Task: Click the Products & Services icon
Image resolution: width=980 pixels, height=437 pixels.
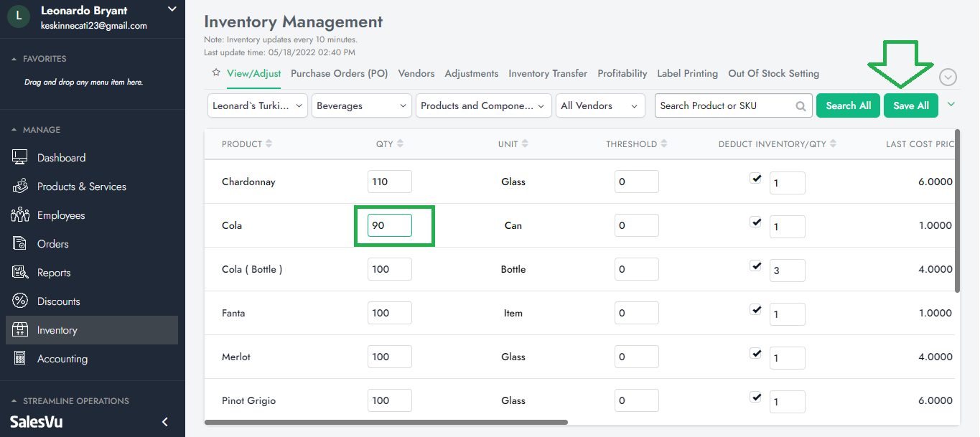Action: pos(20,187)
